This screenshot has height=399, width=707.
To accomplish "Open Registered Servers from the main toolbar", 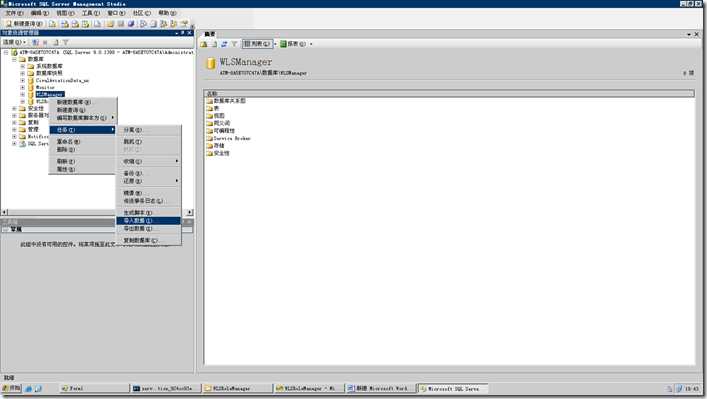I will coord(143,24).
